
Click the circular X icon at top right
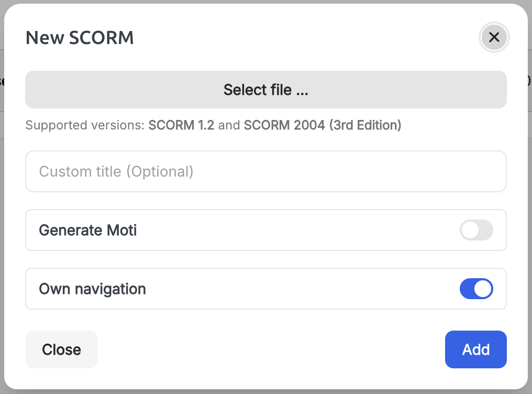pyautogui.click(x=494, y=37)
